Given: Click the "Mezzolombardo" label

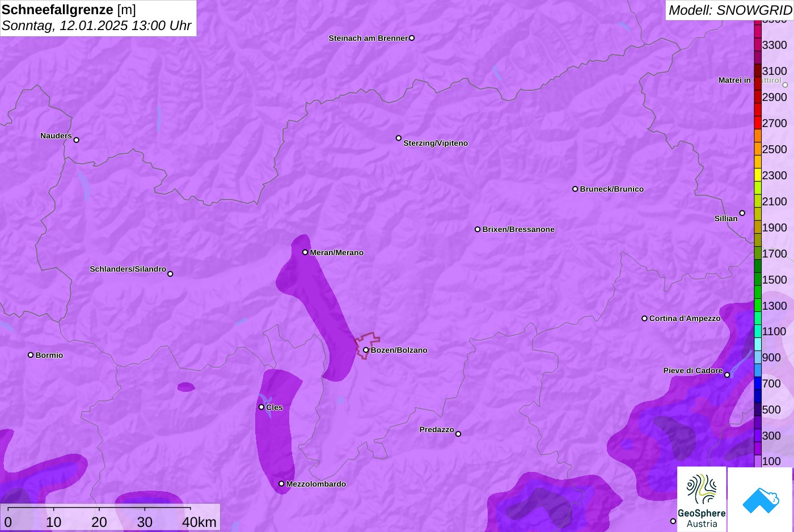Looking at the screenshot, I should pyautogui.click(x=316, y=484).
